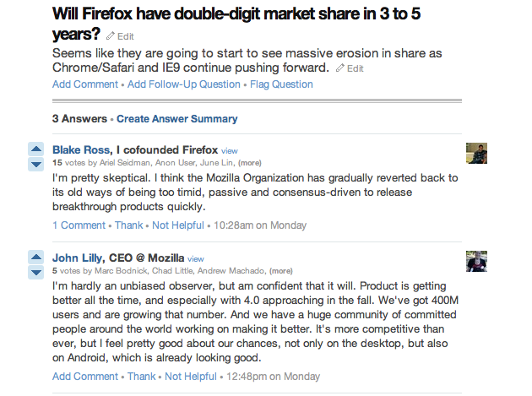The height and width of the screenshot is (396, 532).
Task: Thank Blake Ross for his answer
Action: tap(129, 225)
